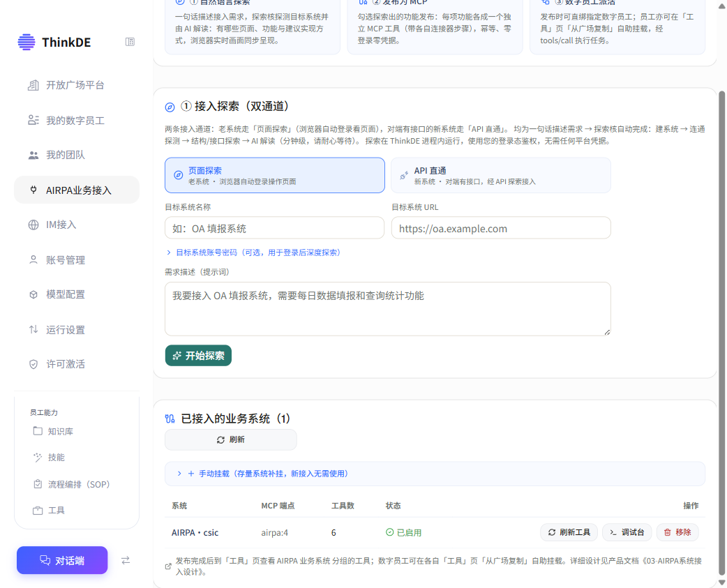
Task: Open 流程编排（SOP）under 员工能力
Action: 79,484
